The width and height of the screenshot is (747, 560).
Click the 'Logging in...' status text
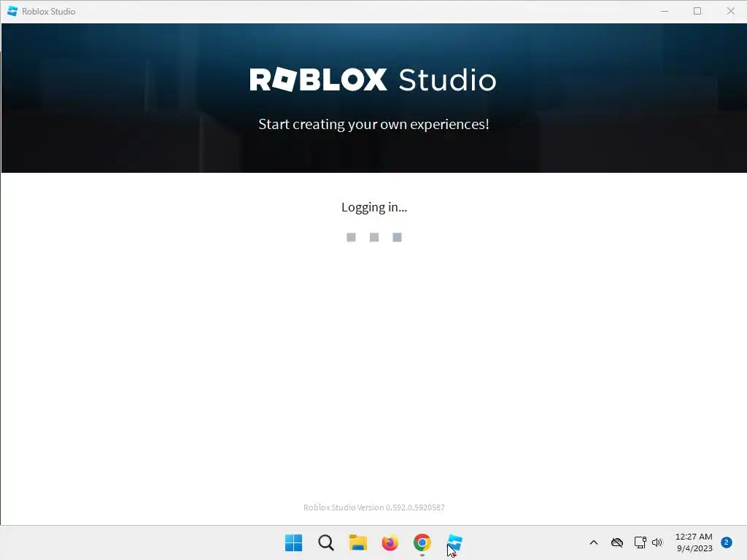(374, 207)
